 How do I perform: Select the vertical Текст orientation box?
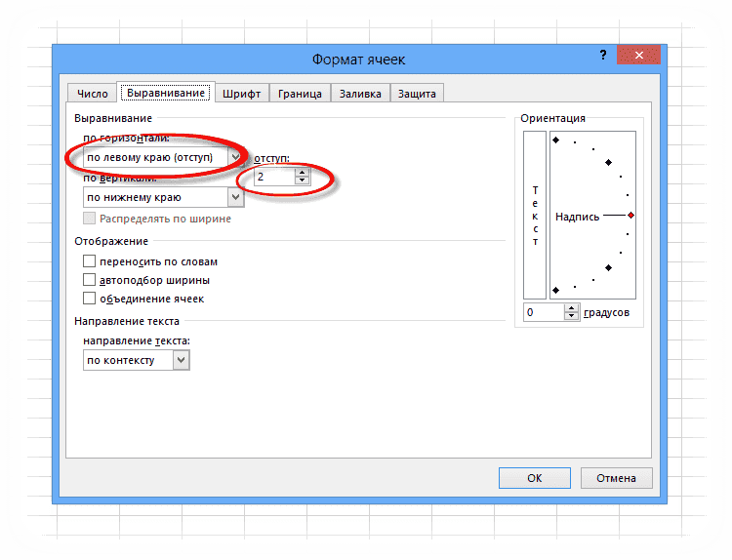(535, 216)
